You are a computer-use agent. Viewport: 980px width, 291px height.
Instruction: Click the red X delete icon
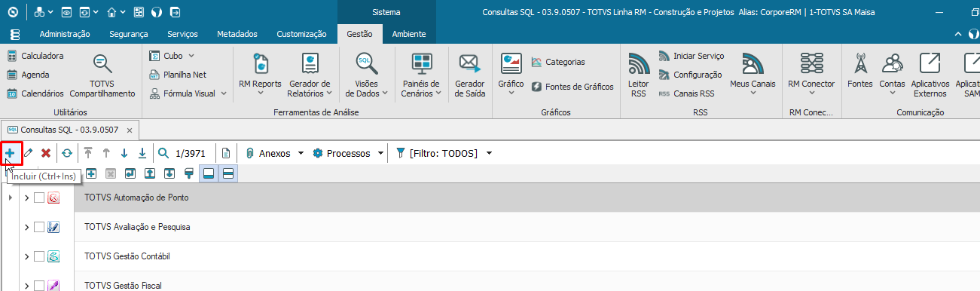46,153
